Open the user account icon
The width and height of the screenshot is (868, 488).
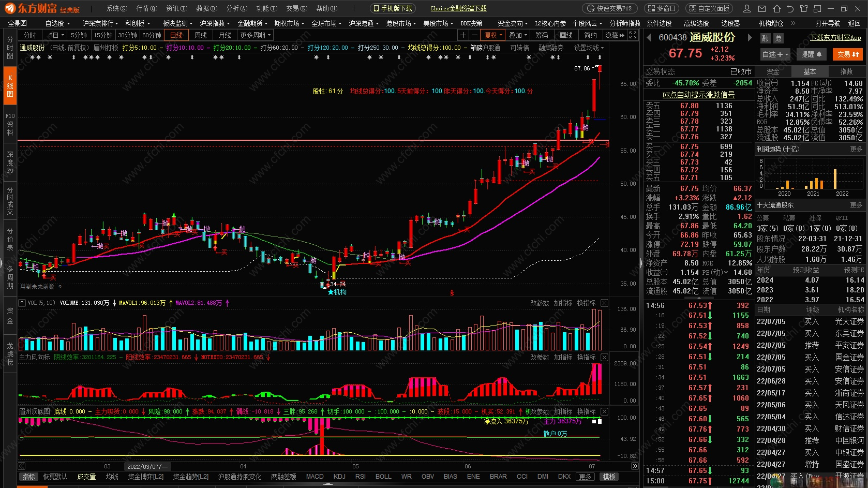click(747, 9)
